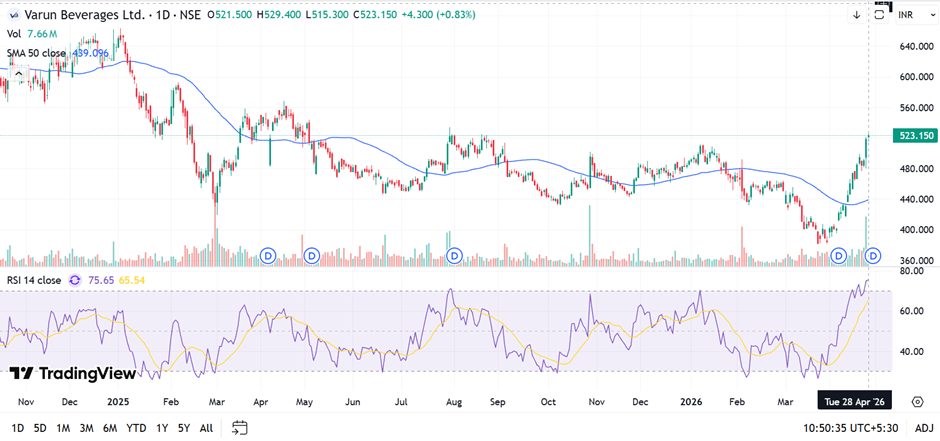The height and width of the screenshot is (441, 940).
Task: Select the YTD time range
Action: tap(135, 428)
